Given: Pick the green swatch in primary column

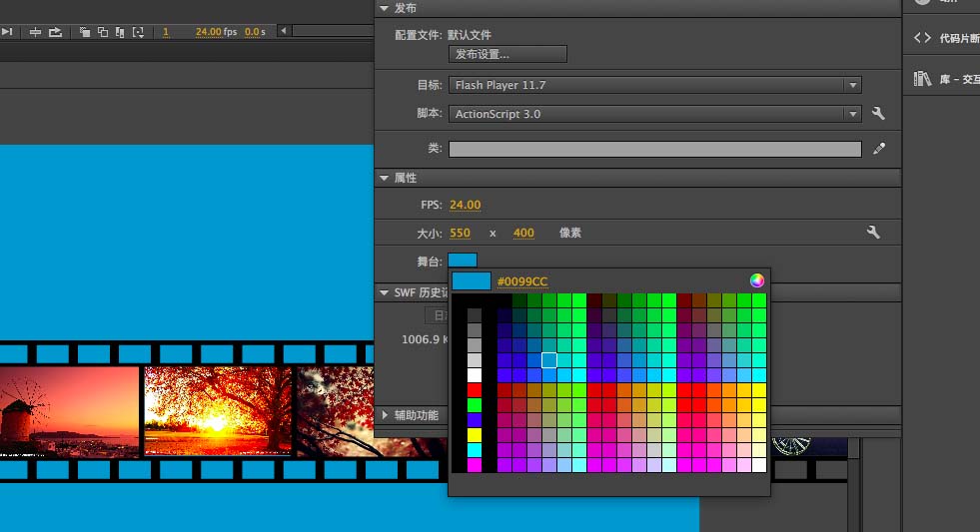Looking at the screenshot, I should click(475, 405).
